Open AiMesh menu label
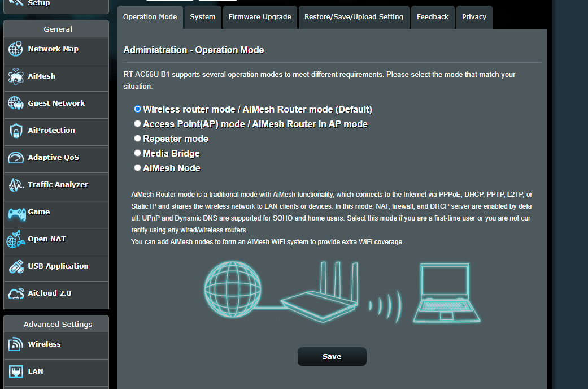The image size is (588, 389). (x=42, y=76)
